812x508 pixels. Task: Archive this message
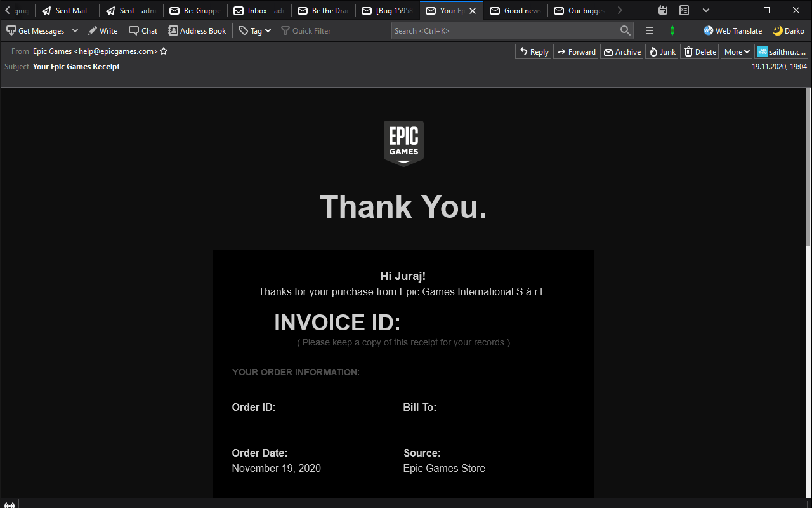622,52
